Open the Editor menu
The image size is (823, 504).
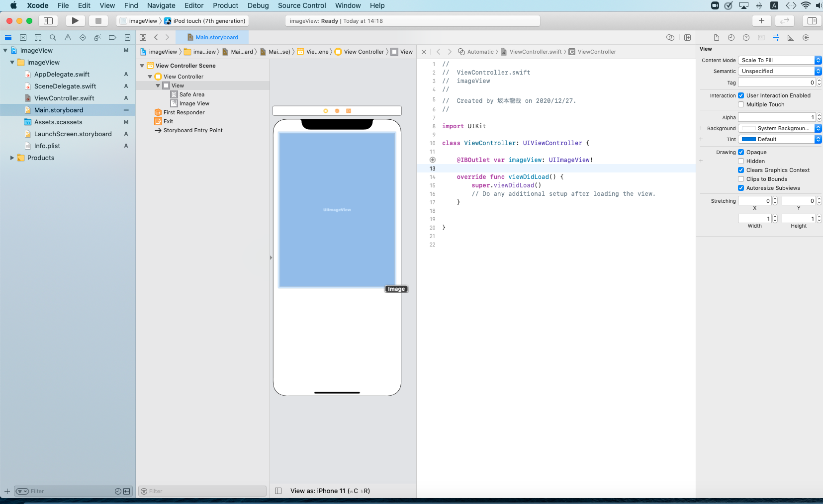[x=194, y=5]
